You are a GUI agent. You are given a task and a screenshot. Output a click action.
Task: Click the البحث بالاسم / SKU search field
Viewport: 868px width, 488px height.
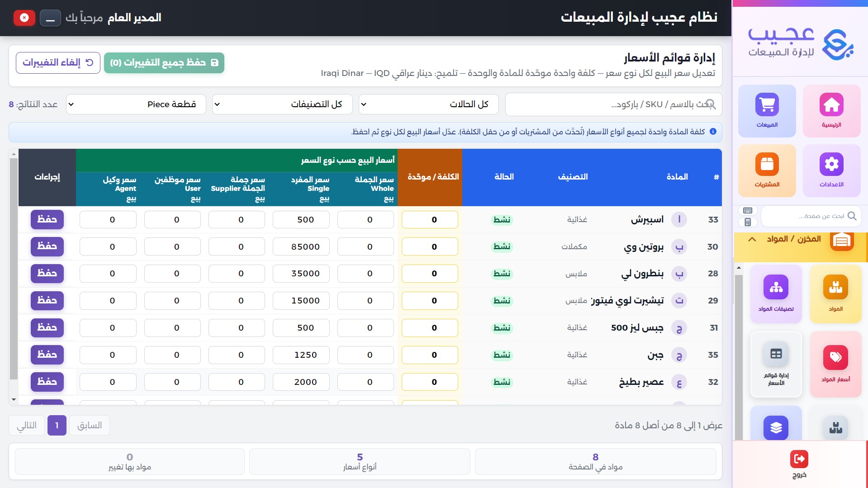[613, 104]
